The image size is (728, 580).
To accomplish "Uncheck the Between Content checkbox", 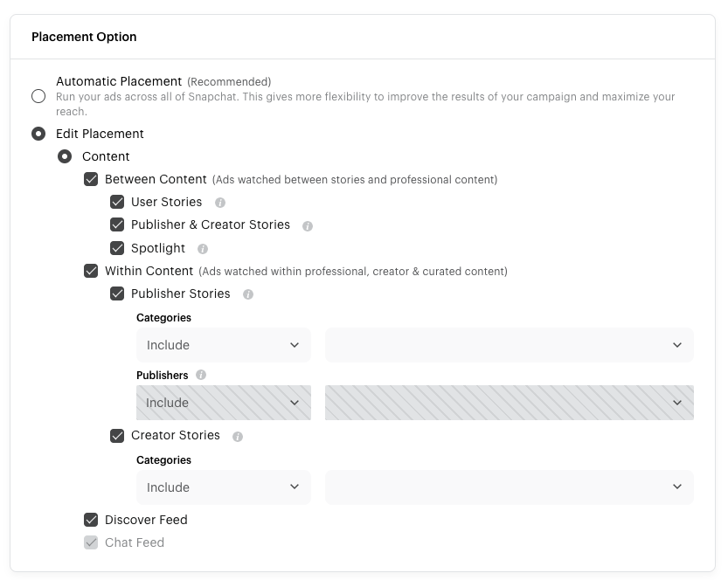I will [91, 180].
